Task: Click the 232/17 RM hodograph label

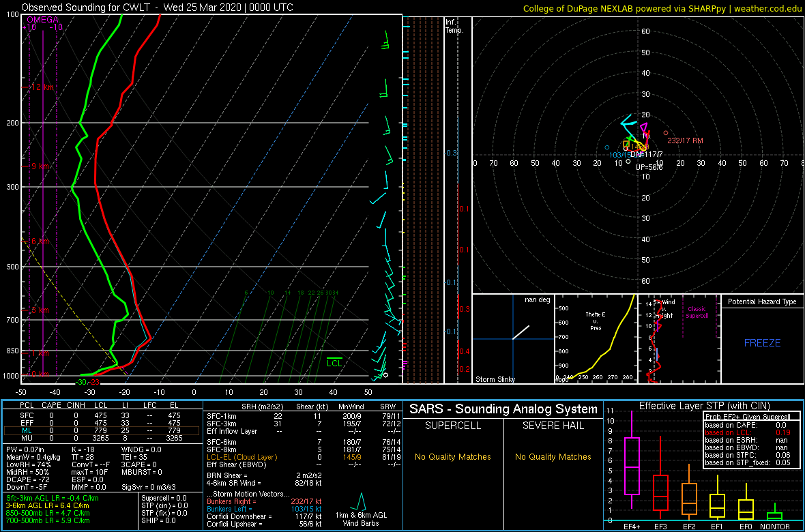Action: (685, 141)
